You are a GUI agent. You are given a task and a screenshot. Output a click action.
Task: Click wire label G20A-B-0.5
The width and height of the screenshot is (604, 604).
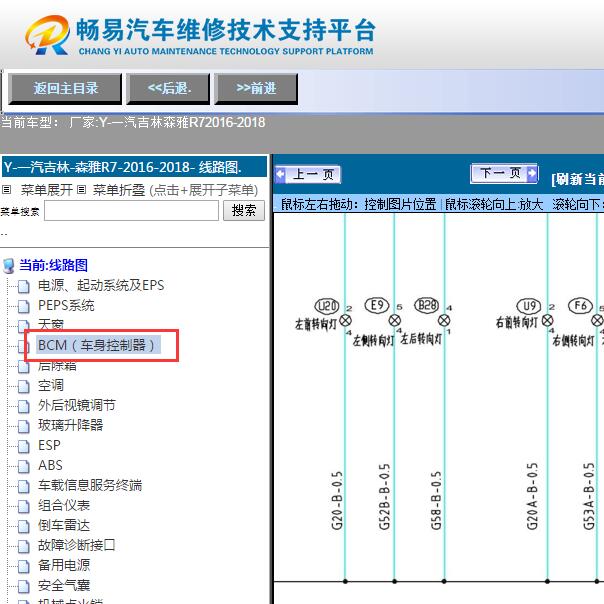(x=532, y=497)
